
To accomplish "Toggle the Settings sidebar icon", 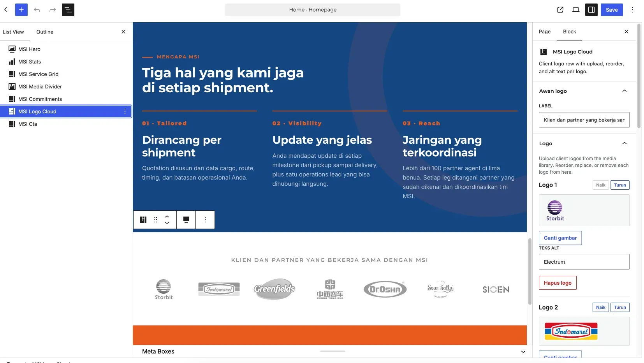I will click(591, 10).
